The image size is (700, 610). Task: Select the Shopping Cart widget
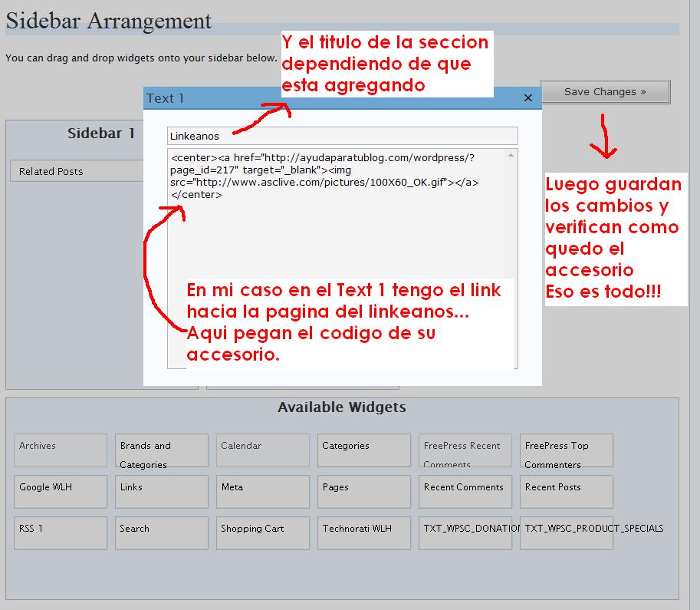tap(262, 533)
